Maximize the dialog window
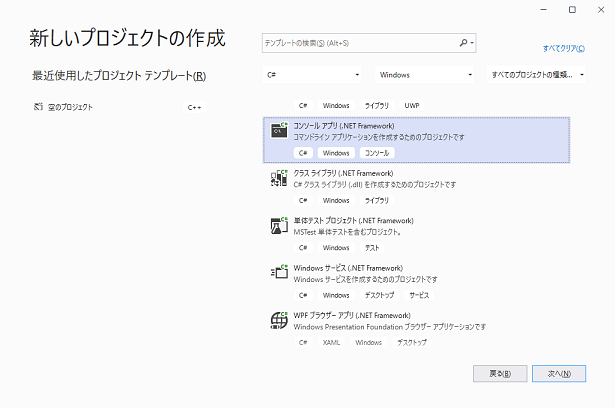 coord(572,9)
